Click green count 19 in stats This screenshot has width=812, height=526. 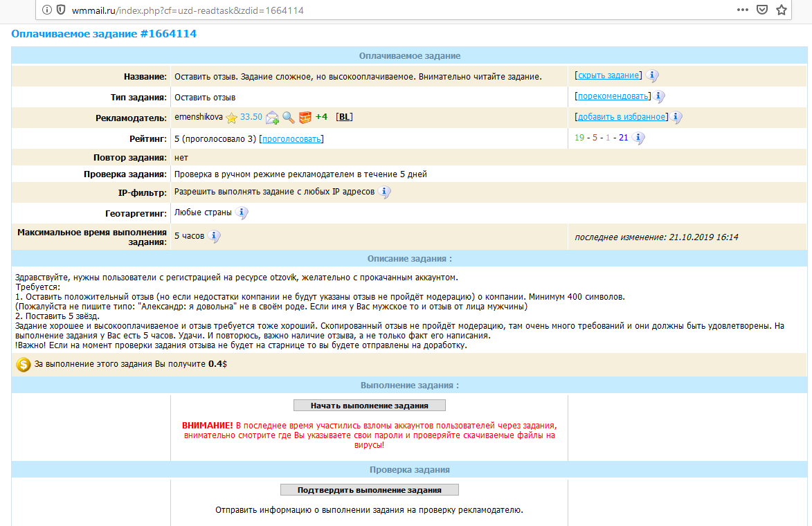579,138
